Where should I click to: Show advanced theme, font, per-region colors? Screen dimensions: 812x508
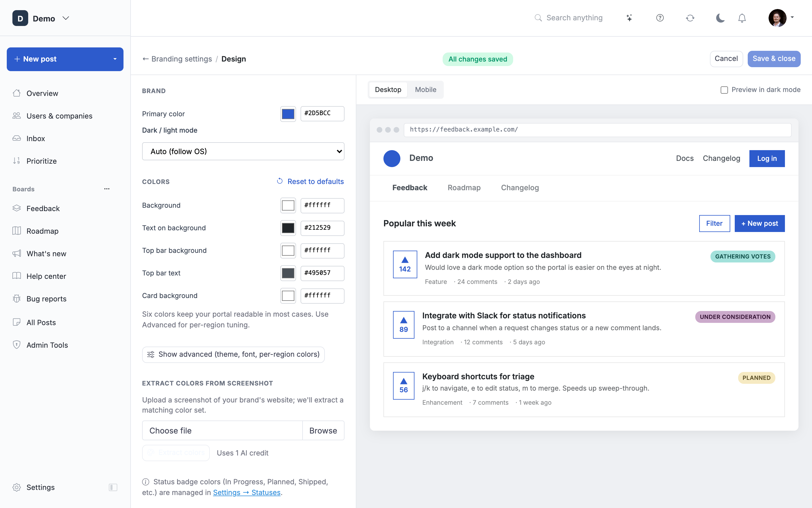233,354
